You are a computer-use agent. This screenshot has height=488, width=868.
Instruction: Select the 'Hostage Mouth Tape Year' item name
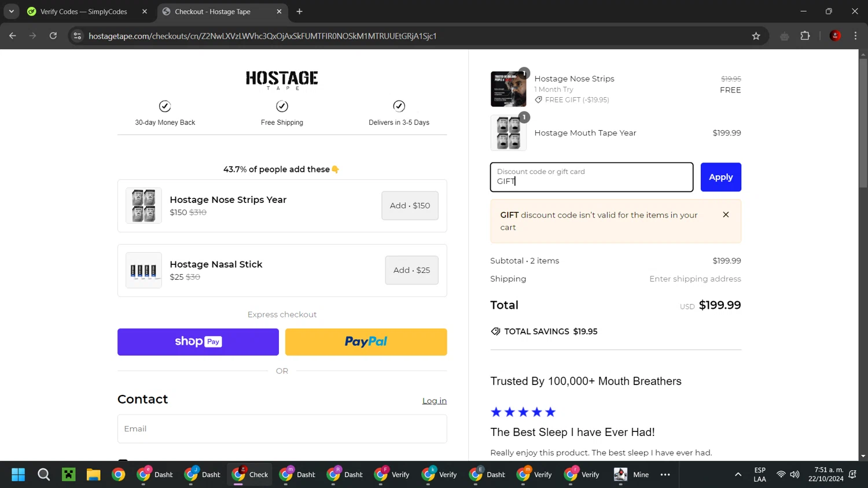(x=585, y=133)
